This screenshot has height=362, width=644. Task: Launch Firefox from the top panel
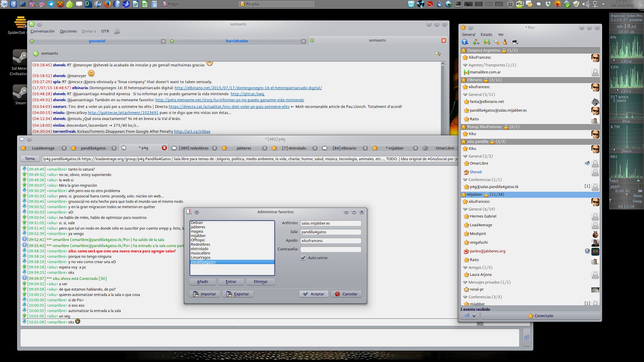click(x=107, y=4)
